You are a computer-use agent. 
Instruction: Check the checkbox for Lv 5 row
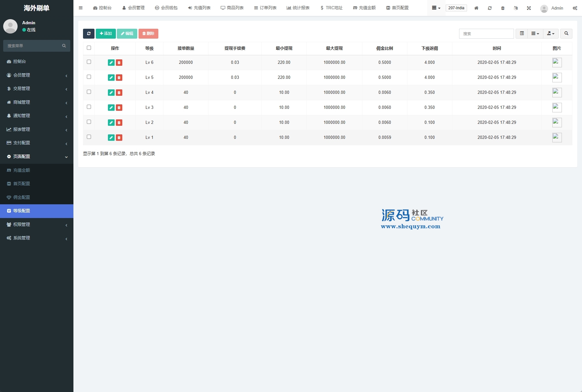tap(89, 77)
